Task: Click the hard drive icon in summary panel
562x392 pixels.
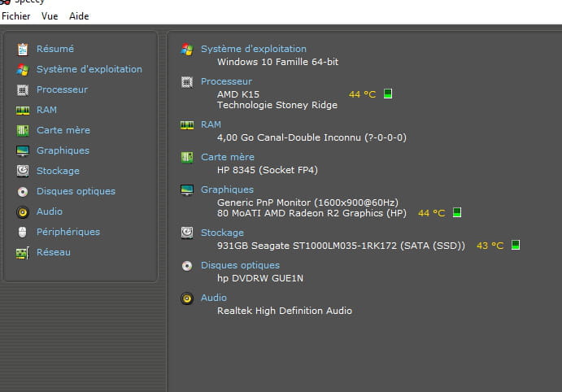Action: pyautogui.click(x=187, y=233)
